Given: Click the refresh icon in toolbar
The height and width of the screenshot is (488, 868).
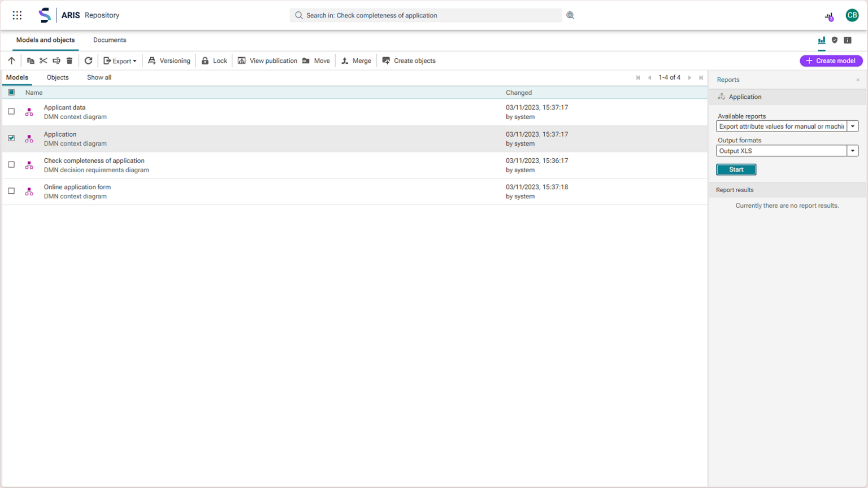Looking at the screenshot, I should 88,60.
